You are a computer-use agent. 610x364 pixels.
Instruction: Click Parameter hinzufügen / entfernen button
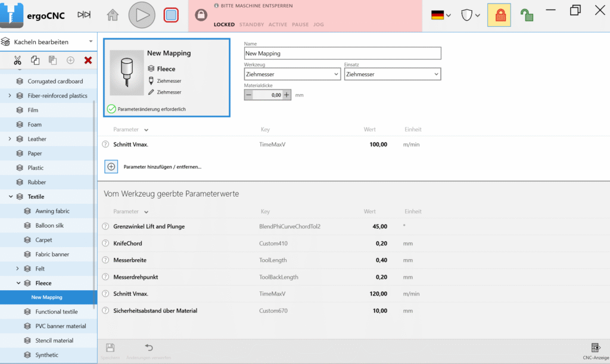(x=111, y=167)
